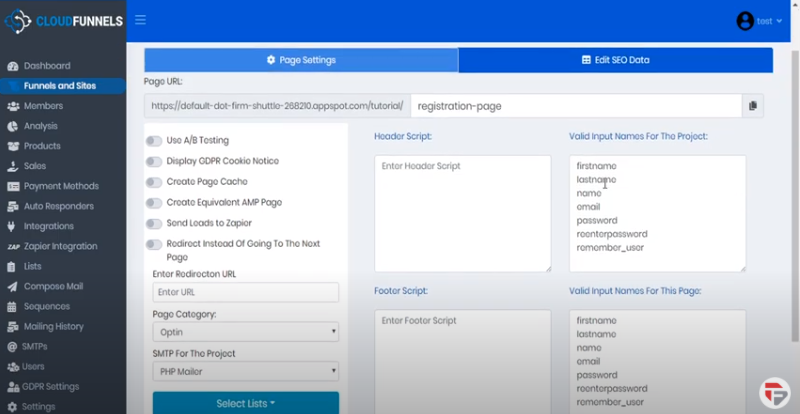Enable the Use A/B Testing toggle
This screenshot has height=414, width=800.
pos(154,141)
